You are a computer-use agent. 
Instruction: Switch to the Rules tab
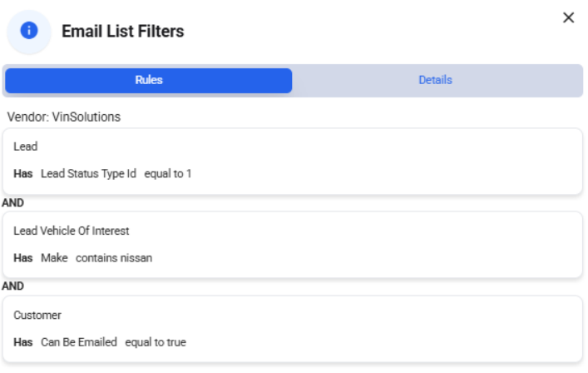click(x=149, y=80)
